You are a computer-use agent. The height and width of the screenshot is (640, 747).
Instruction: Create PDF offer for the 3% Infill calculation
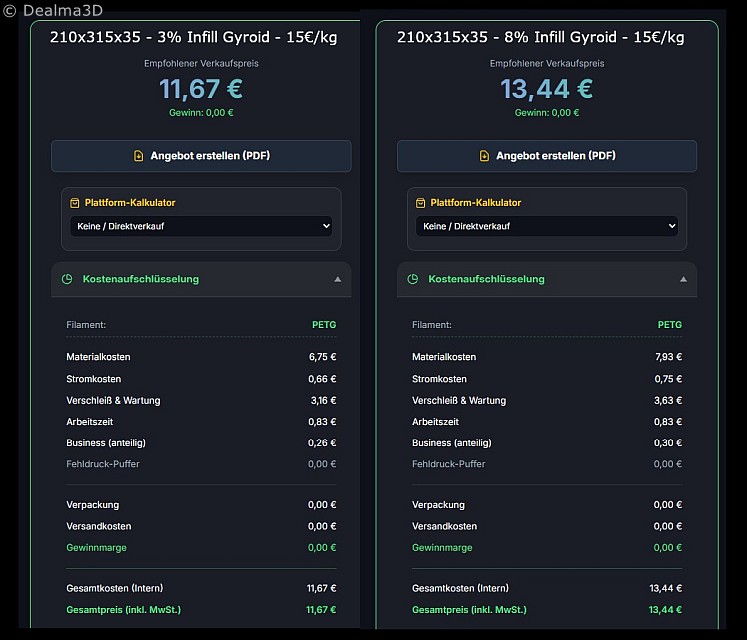tap(201, 156)
